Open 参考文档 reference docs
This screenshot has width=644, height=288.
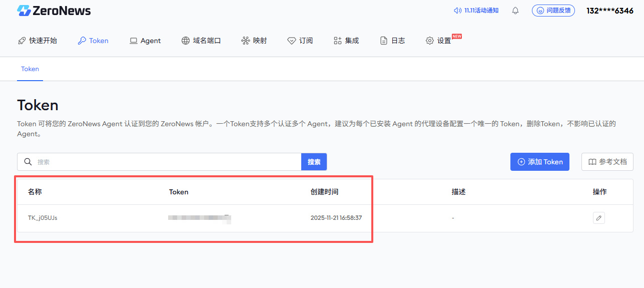pyautogui.click(x=607, y=162)
